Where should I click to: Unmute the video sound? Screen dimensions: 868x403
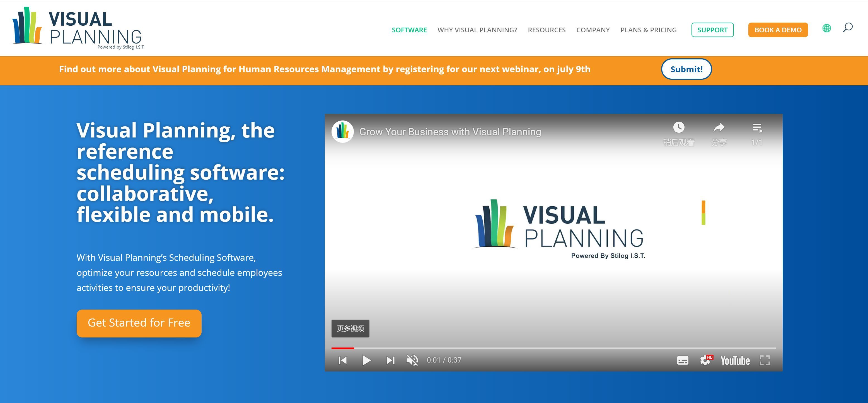(412, 360)
